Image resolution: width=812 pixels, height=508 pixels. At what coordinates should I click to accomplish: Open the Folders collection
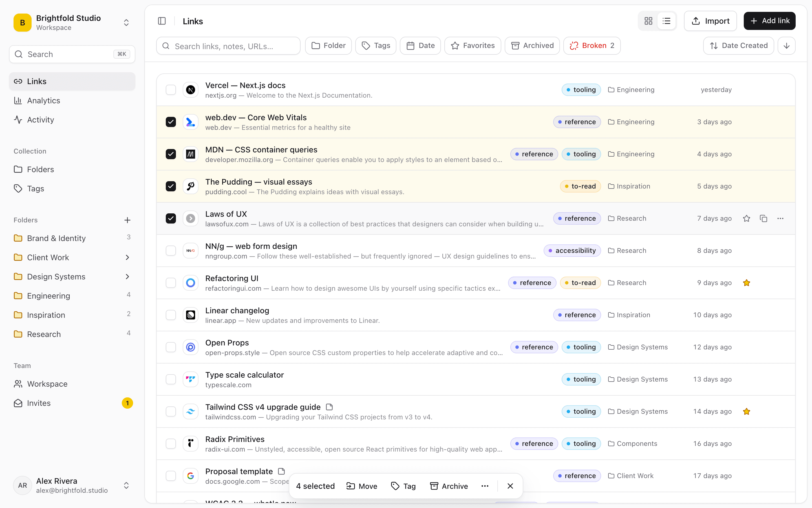click(72, 169)
